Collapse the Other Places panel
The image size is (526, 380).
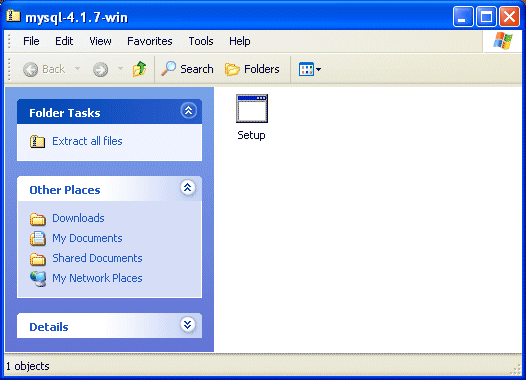click(188, 187)
